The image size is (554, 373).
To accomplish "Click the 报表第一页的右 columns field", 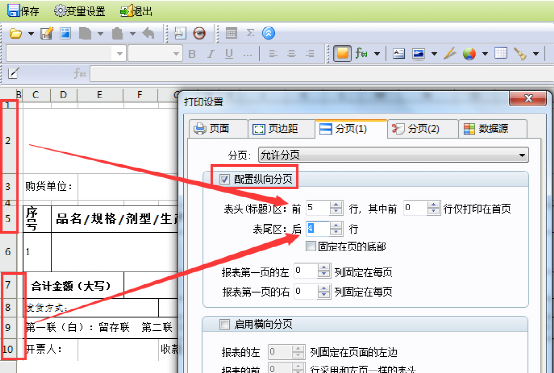I will [x=306, y=292].
